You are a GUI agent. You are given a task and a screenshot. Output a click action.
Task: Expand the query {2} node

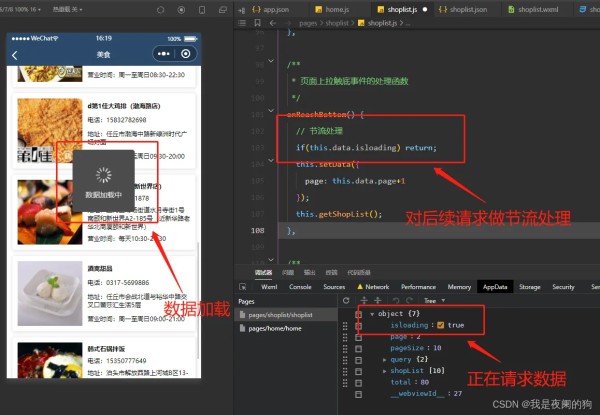[x=385, y=360]
